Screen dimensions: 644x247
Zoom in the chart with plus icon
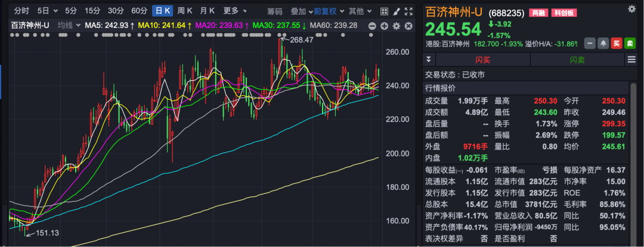tap(384, 26)
